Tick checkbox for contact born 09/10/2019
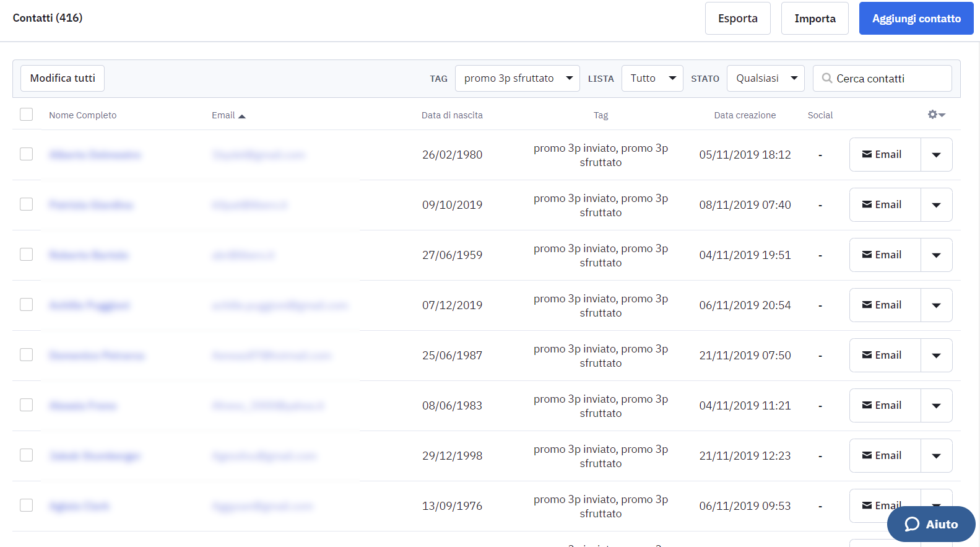 point(26,204)
